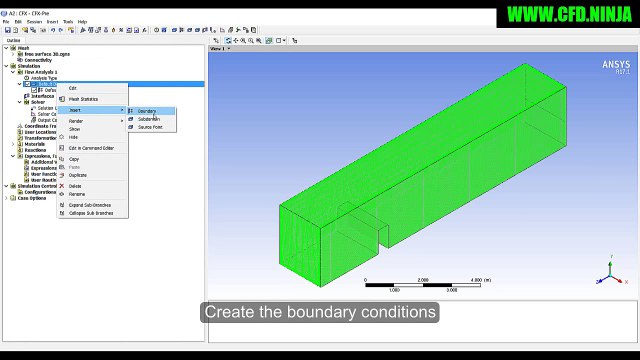Viewport: 640px width, 360px height.
Task: Click the Pan icon in viewer toolbar
Action: pos(236,40)
